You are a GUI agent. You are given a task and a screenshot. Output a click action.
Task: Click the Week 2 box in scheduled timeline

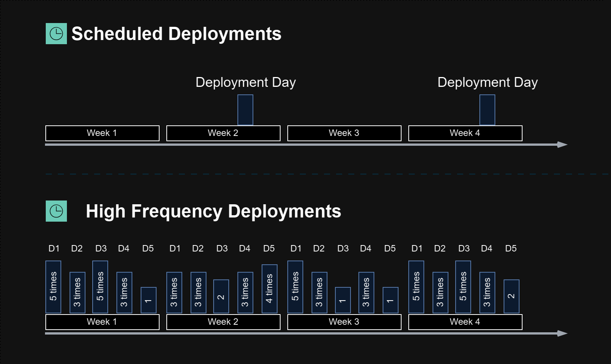(x=223, y=133)
